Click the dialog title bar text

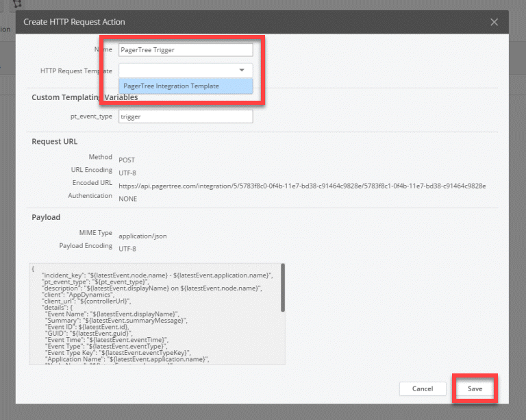[x=74, y=22]
